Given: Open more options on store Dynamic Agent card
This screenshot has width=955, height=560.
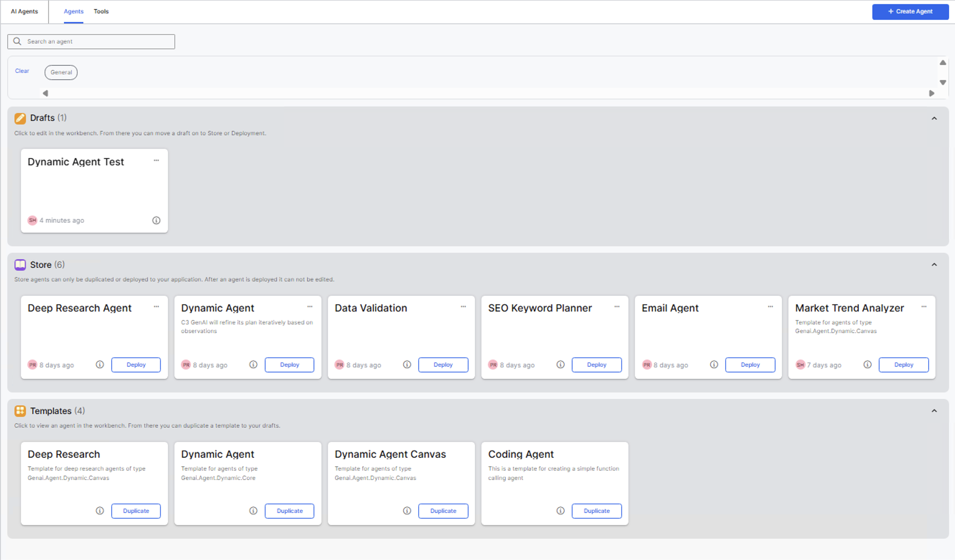Looking at the screenshot, I should point(310,307).
